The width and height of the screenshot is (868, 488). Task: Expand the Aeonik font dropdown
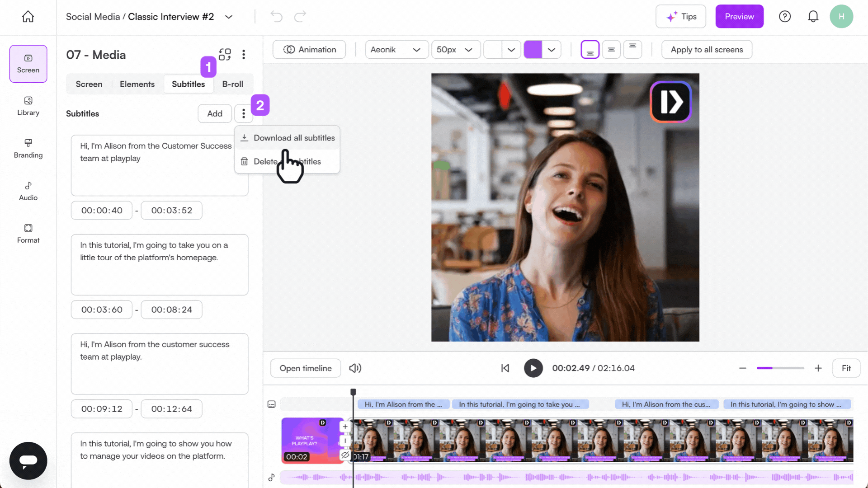tap(396, 50)
